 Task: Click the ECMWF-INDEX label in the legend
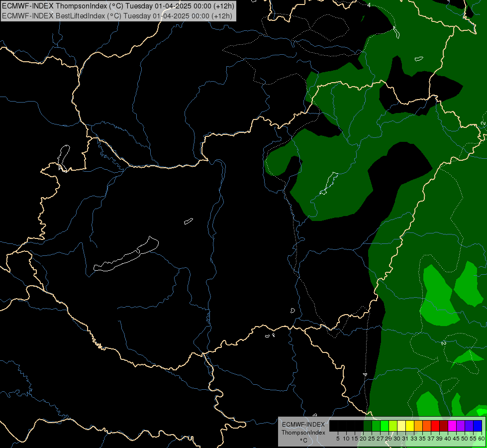[x=303, y=425]
